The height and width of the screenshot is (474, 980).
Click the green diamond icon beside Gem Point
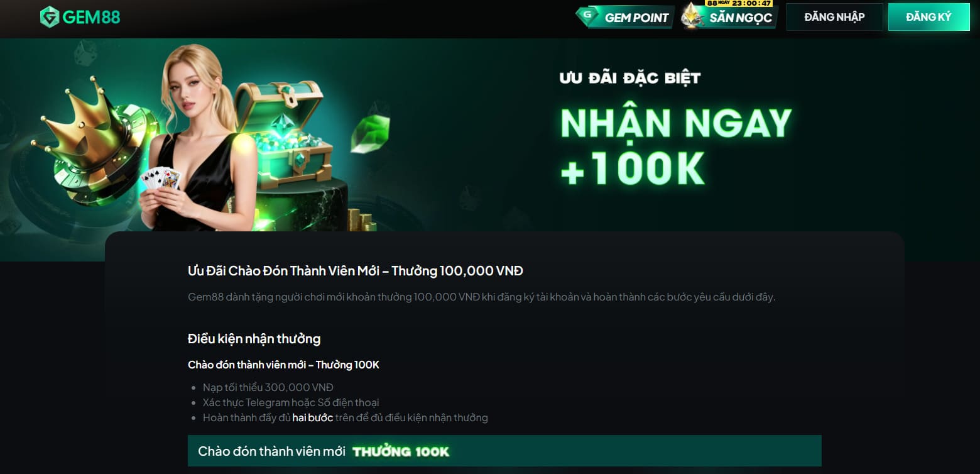[587, 16]
